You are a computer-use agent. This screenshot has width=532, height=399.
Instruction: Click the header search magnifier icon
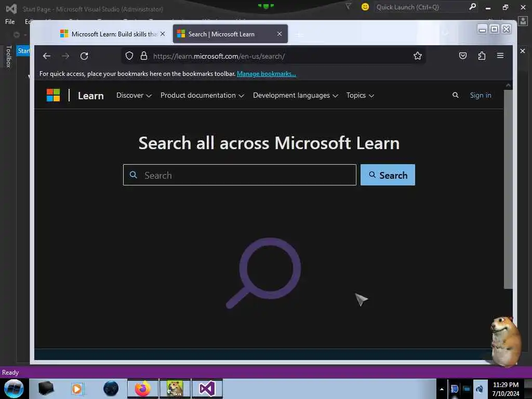(x=456, y=95)
